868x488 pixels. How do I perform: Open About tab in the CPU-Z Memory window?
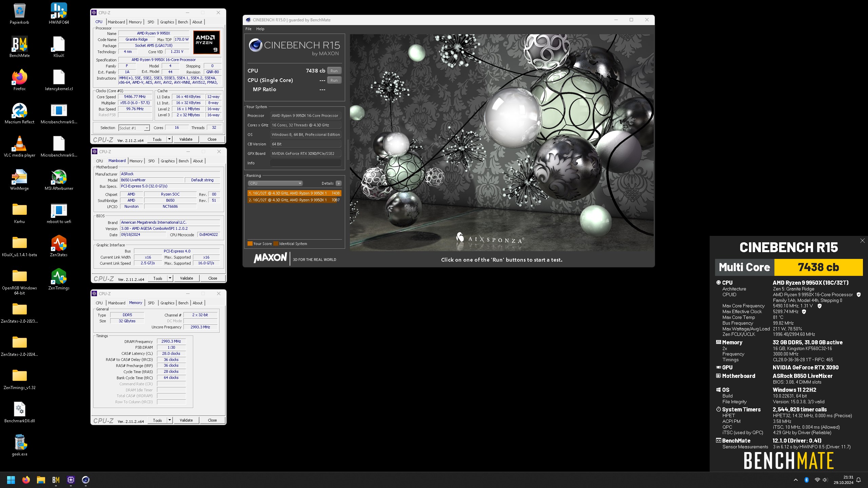pyautogui.click(x=198, y=303)
